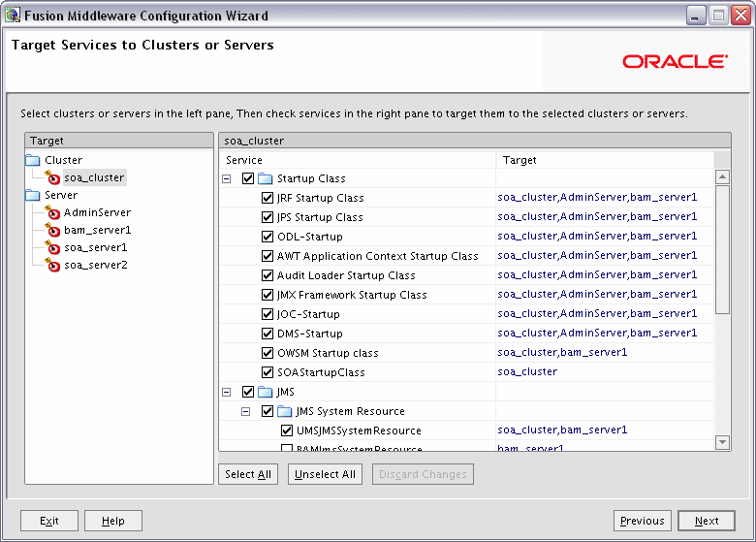The width and height of the screenshot is (756, 542).
Task: Uncheck Audit Loader Startup Class
Action: click(x=268, y=275)
